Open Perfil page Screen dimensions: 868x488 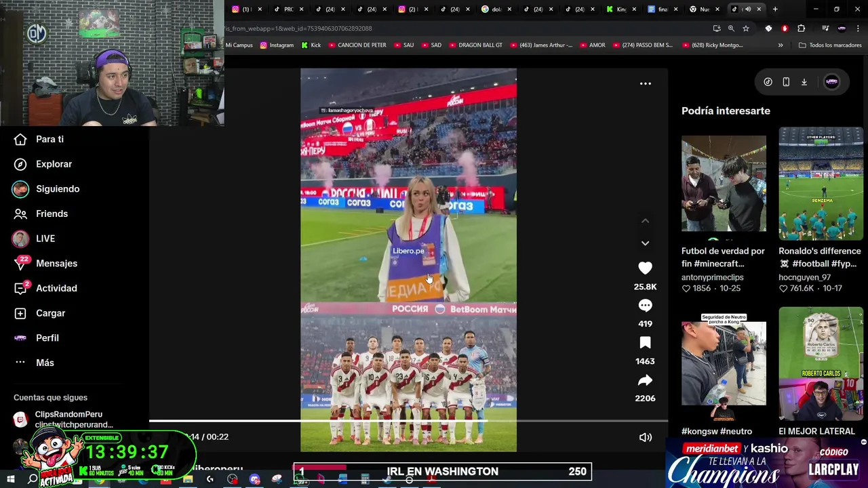37,338
